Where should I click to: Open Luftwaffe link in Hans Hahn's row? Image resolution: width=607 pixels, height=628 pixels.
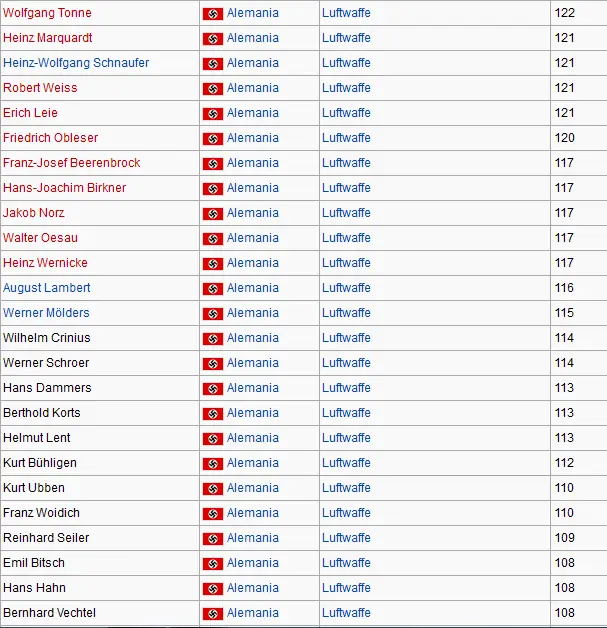pyautogui.click(x=346, y=588)
